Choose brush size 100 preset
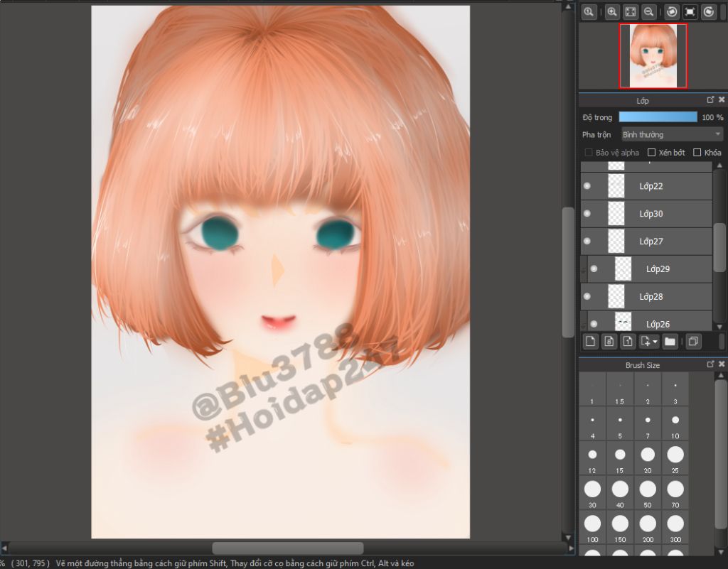This screenshot has width=728, height=569. [x=592, y=527]
